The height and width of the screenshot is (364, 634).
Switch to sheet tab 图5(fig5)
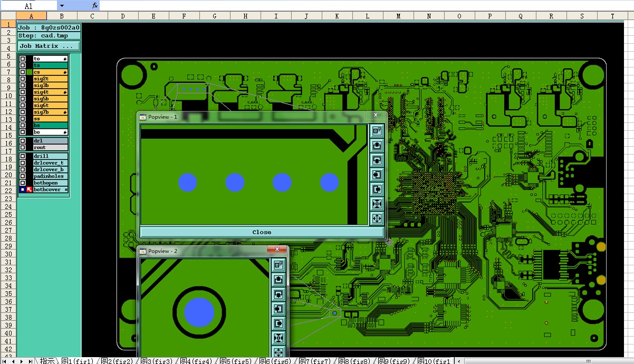coord(235,361)
